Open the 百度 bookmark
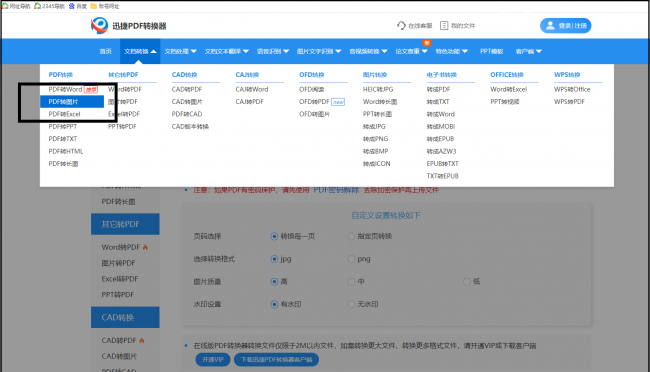Viewport: 650px width, 372px height. pyautogui.click(x=78, y=6)
